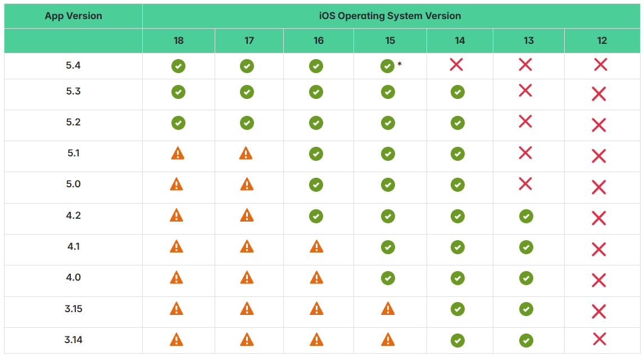Select the iOS 12 column header
The image size is (644, 356).
click(602, 40)
